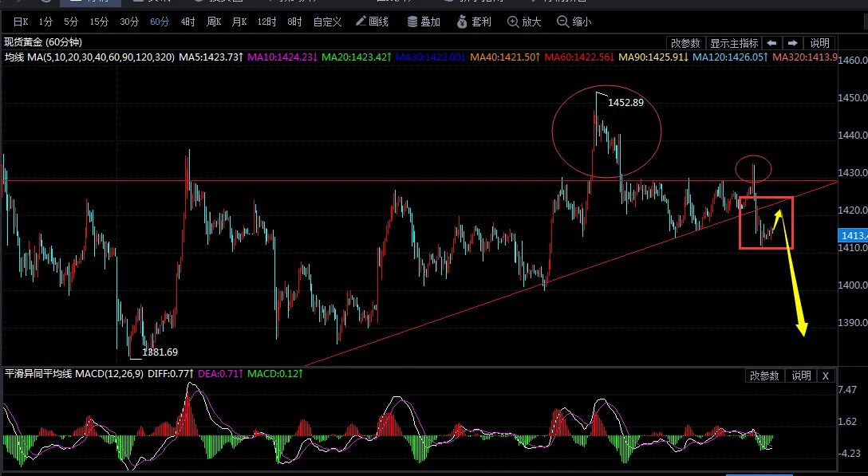The width and height of the screenshot is (868, 476).
Task: Open 说明 for the main indicator
Action: 820,43
